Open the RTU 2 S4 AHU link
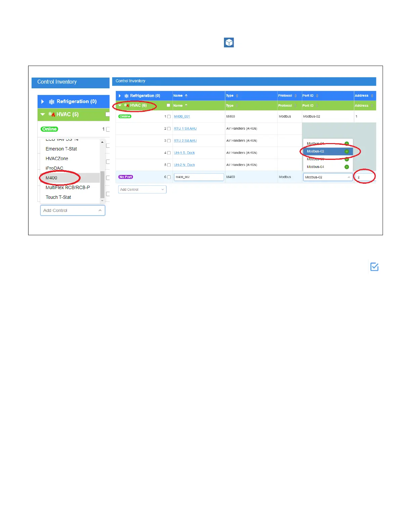Screen dimensions: 411x532 click(x=185, y=141)
